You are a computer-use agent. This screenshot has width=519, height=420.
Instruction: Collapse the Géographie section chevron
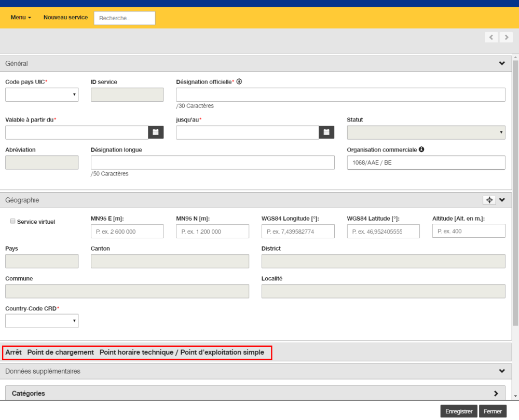[x=502, y=200]
